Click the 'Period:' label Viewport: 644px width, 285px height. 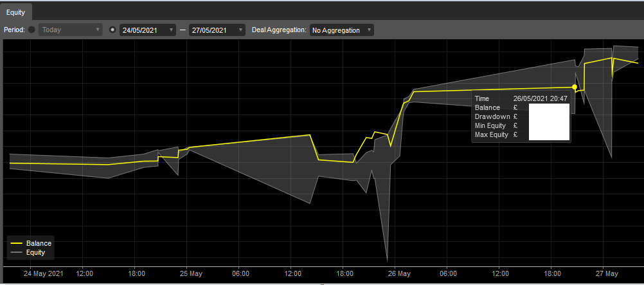point(14,30)
